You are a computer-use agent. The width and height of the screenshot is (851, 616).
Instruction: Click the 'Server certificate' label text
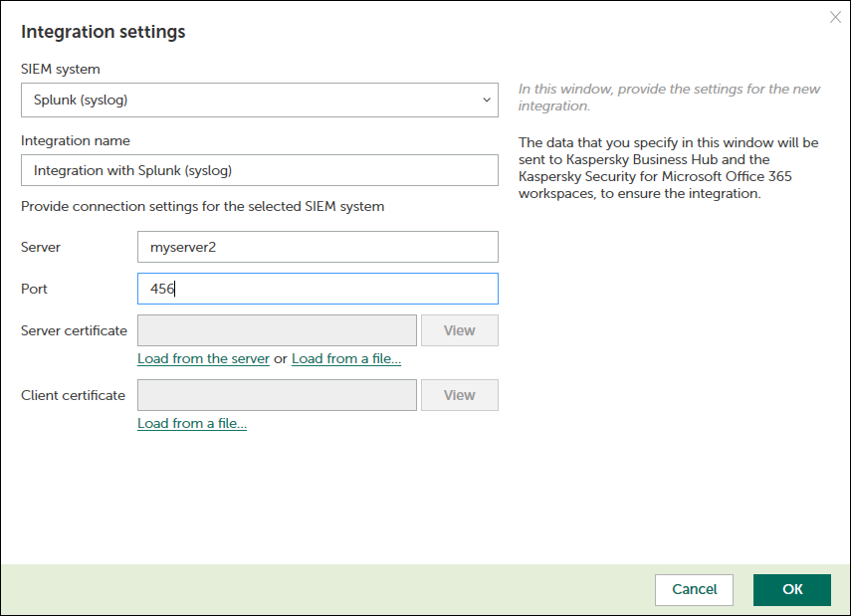[74, 330]
